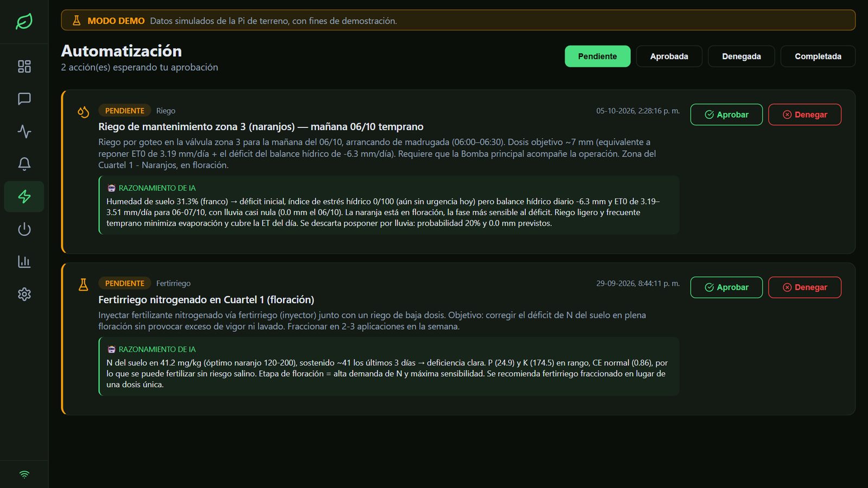Click the timestamp "05-10-2026, 2:28:16 p. m."

[638, 111]
